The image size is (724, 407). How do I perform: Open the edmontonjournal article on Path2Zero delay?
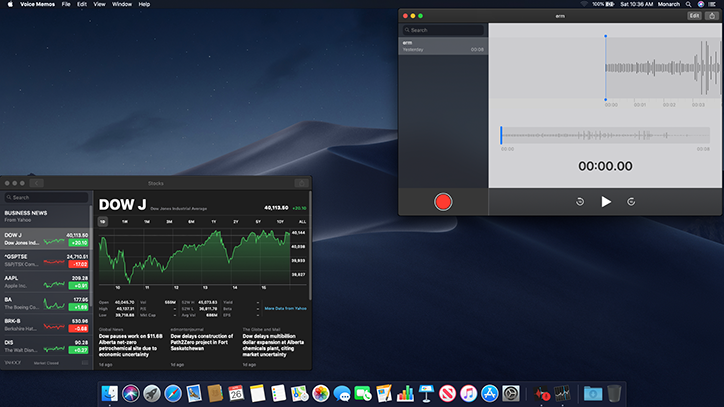point(202,346)
